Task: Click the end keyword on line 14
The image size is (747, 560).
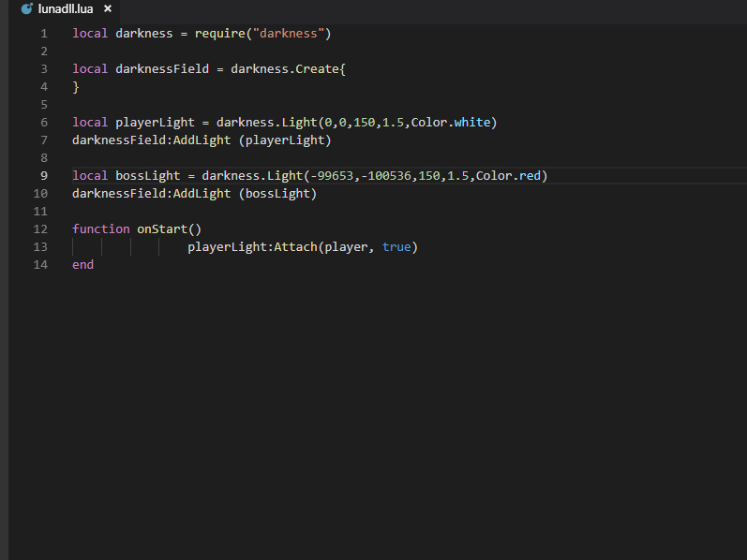Action: [82, 265]
